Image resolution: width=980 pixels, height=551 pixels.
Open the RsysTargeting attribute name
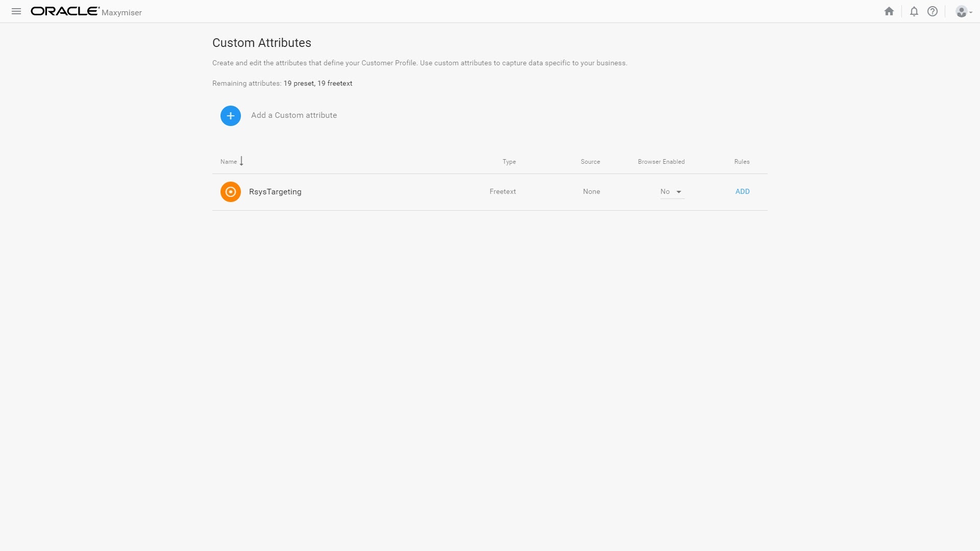(x=275, y=192)
